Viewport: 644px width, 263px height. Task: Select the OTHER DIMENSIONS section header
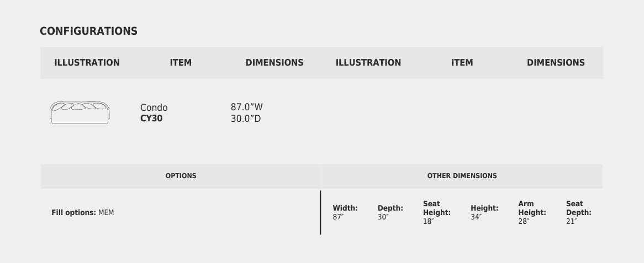coord(462,176)
